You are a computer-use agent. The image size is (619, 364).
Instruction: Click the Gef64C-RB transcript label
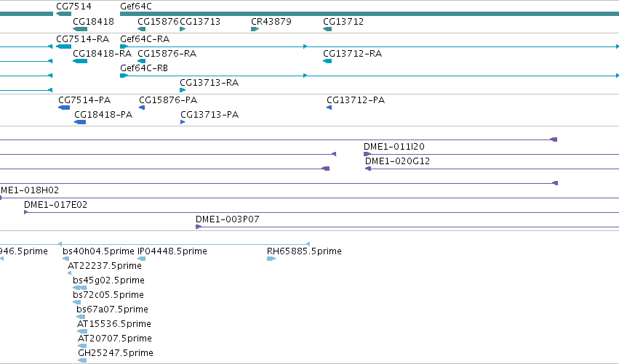pos(144,68)
